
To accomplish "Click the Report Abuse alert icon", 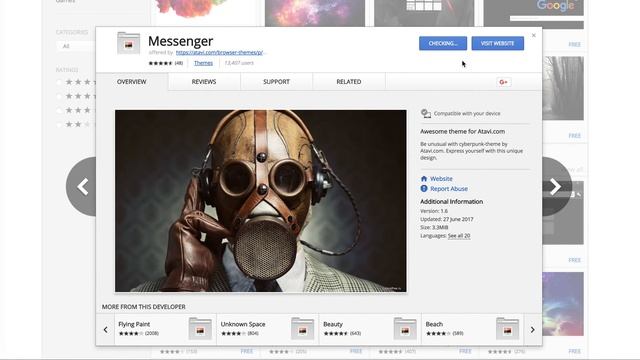I will 424,189.
